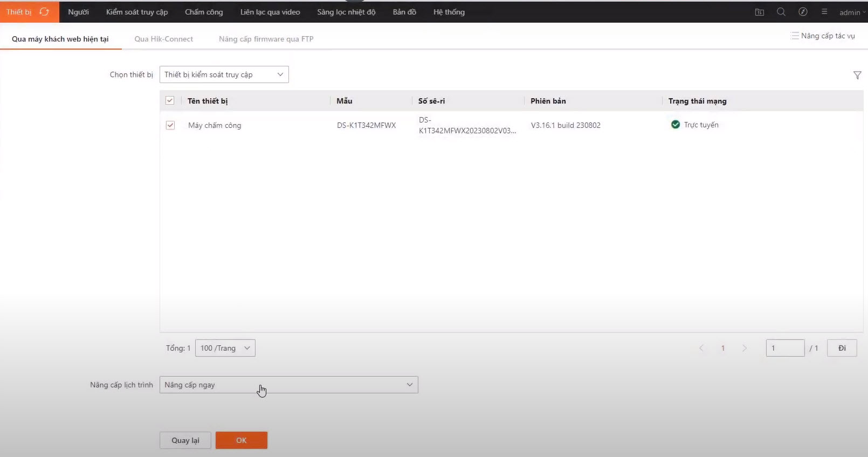Open the hamburger menu icon in header

tap(824, 12)
